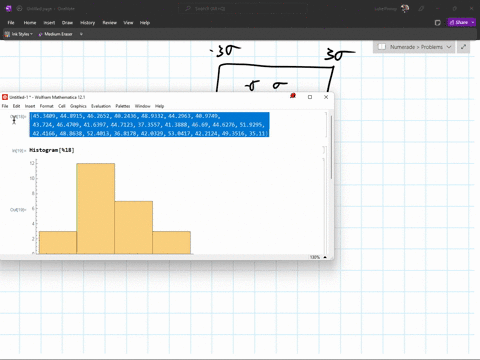Screen dimensions: 480x360
Task: Click the OneNote app icon in title bar
Action: coord(9,9)
